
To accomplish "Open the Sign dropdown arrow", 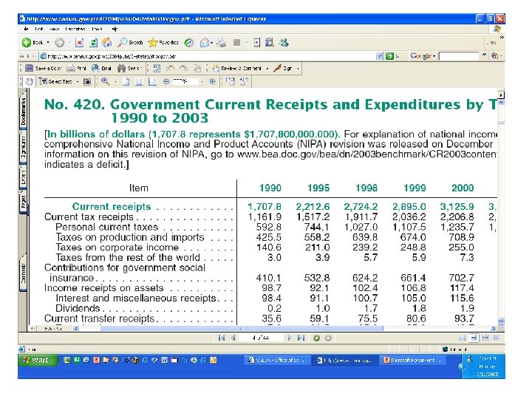I will tap(298, 69).
